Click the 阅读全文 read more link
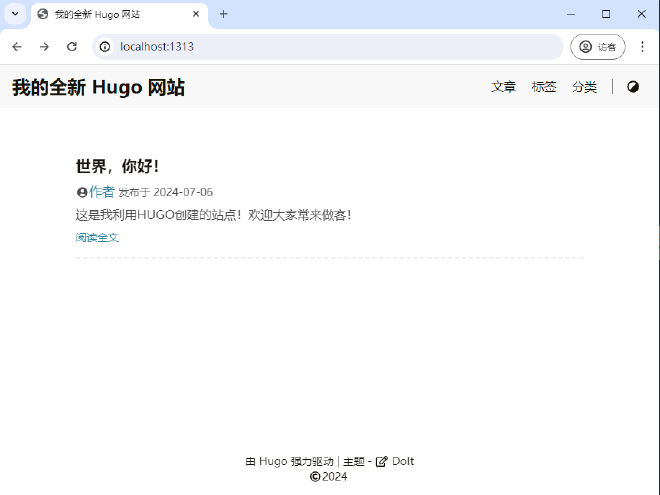 click(x=97, y=237)
